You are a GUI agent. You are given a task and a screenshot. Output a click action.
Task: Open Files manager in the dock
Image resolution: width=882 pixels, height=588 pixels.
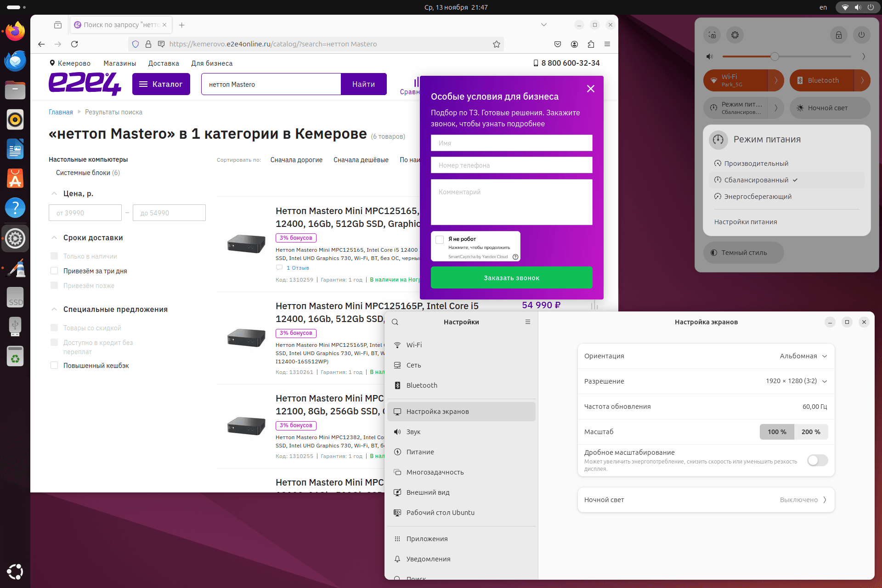click(15, 90)
